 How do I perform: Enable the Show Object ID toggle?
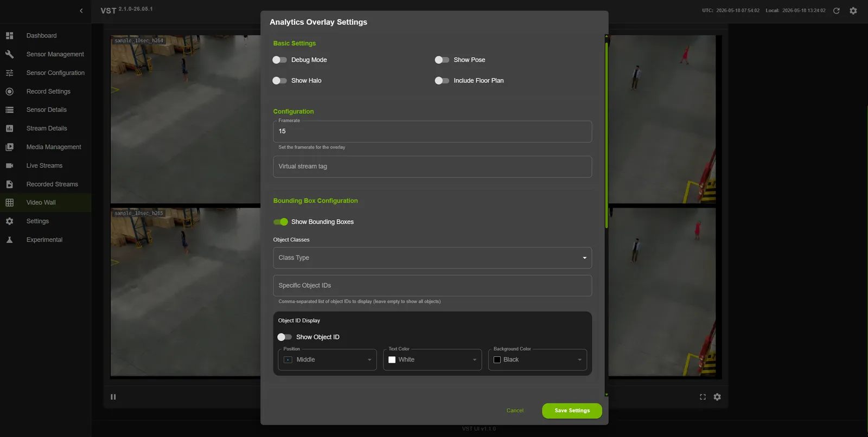285,337
